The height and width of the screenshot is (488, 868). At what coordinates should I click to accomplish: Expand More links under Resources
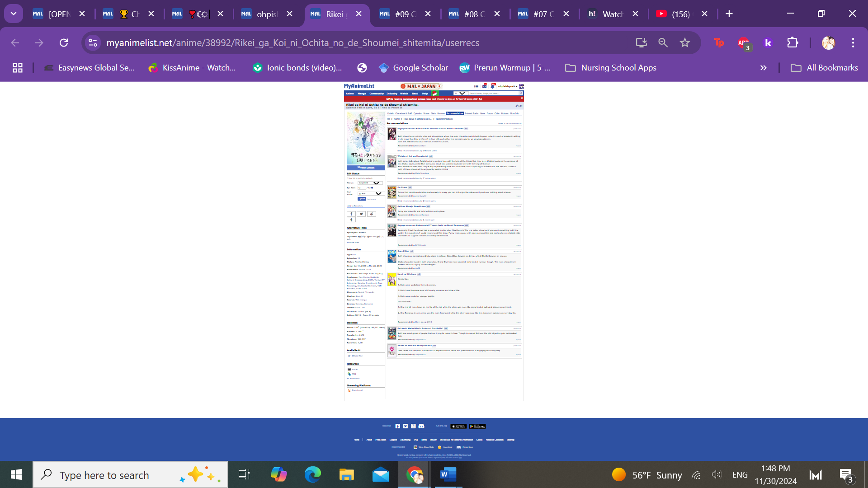coord(354,379)
